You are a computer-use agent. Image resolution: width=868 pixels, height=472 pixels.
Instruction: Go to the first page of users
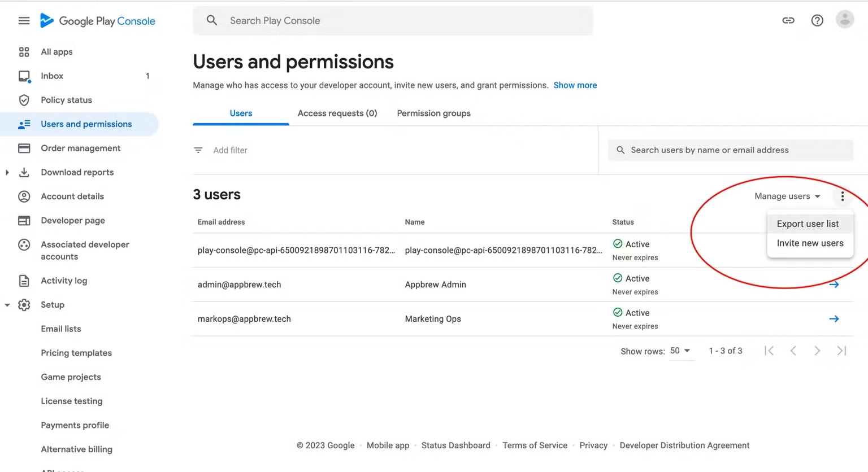coord(769,351)
